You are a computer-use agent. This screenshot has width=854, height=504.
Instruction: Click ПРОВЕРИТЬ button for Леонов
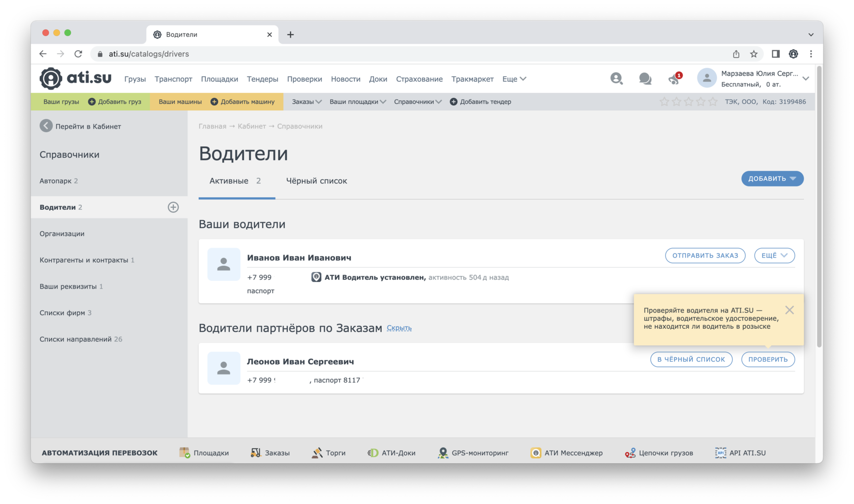pos(768,359)
